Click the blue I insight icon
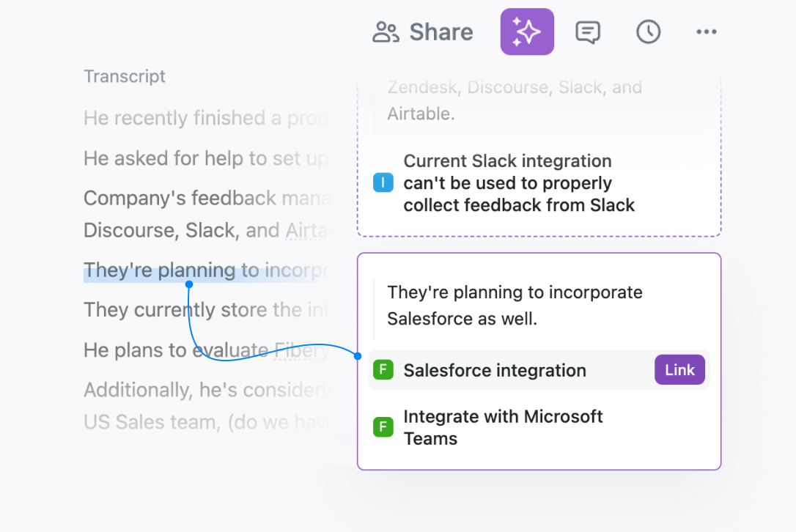The width and height of the screenshot is (796, 532). click(383, 182)
